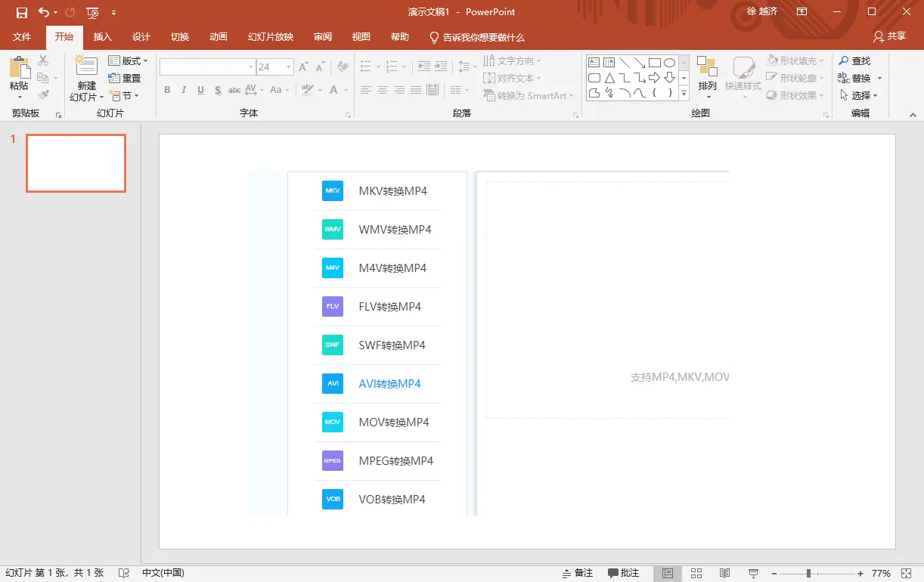Expand the shapes gallery more button
924x582 pixels.
(684, 94)
